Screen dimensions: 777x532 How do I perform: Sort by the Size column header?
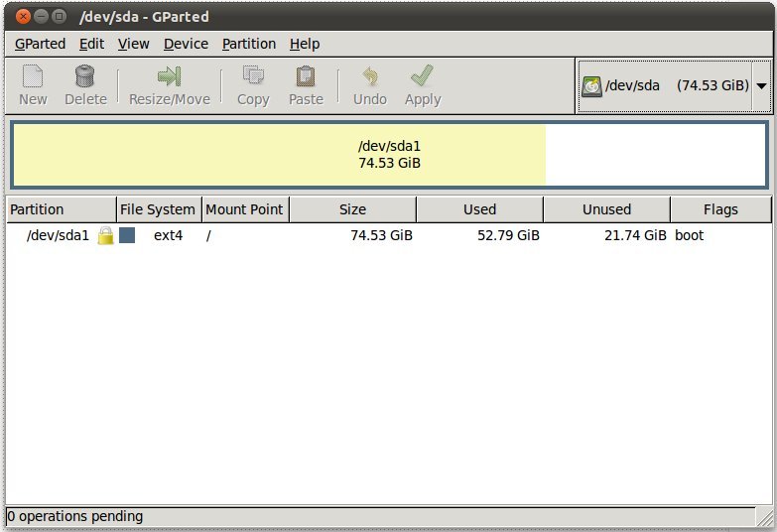(x=353, y=209)
